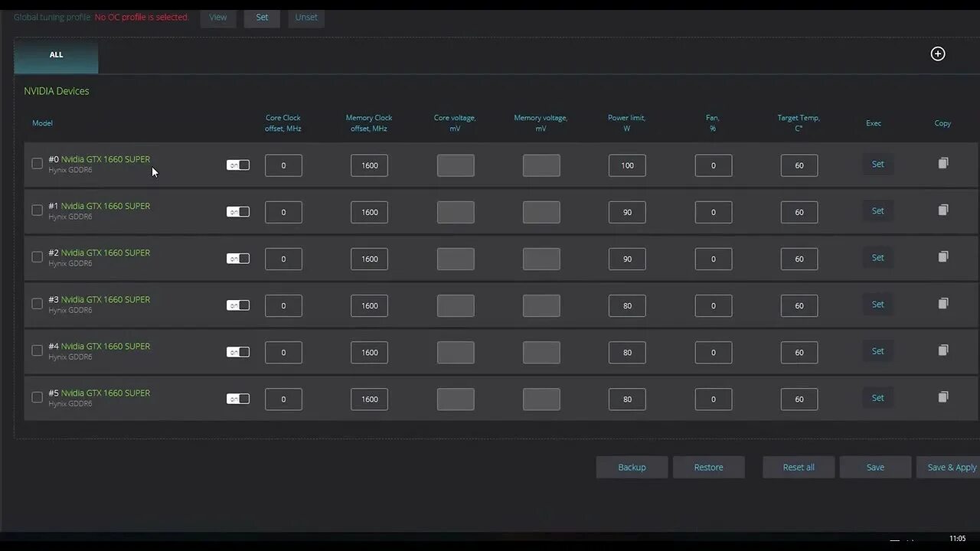980x551 pixels.
Task: Copy settings of GPU #5 via copy icon
Action: tap(943, 396)
